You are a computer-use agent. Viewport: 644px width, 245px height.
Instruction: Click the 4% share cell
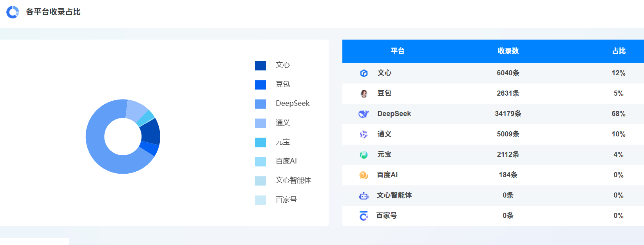coord(619,154)
